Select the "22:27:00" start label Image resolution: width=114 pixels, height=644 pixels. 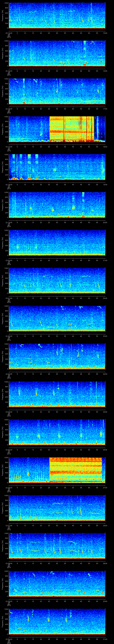click(x=9, y=525)
